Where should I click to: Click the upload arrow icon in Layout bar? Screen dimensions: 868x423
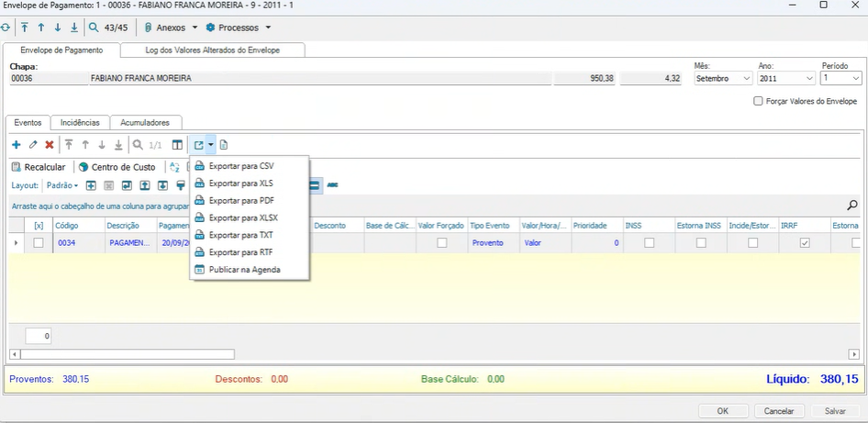click(144, 185)
